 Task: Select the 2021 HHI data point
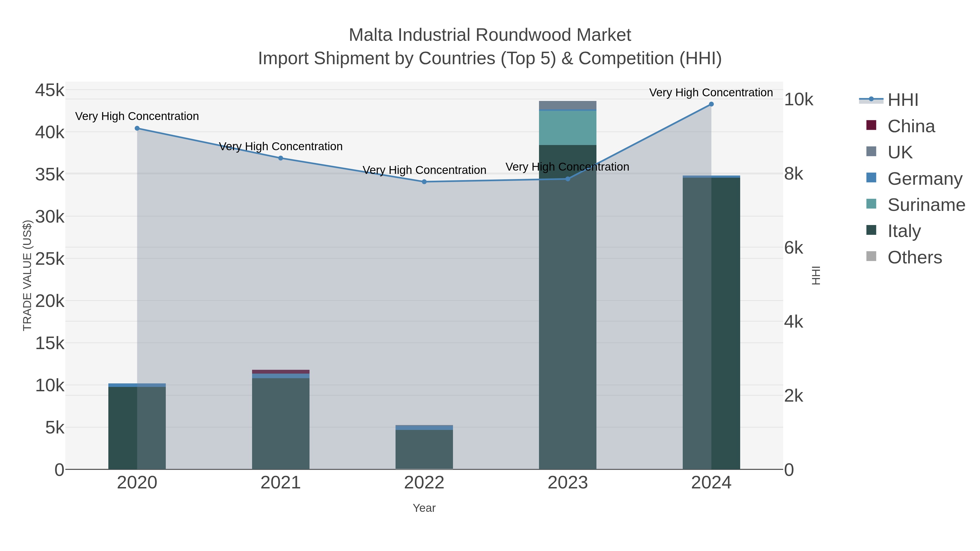pyautogui.click(x=281, y=158)
